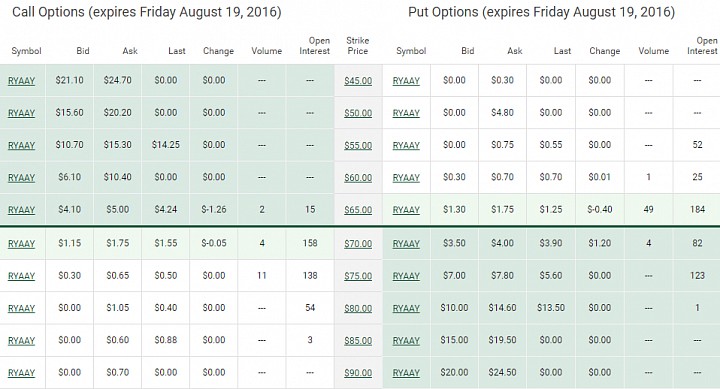This screenshot has height=389, width=720.
Task: Click the call-side Bid column header
Action: click(83, 51)
